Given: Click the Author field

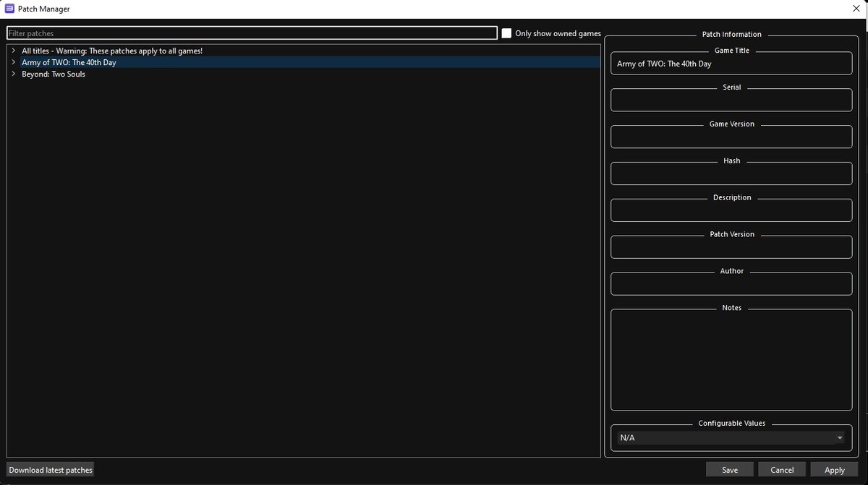Looking at the screenshot, I should point(731,284).
